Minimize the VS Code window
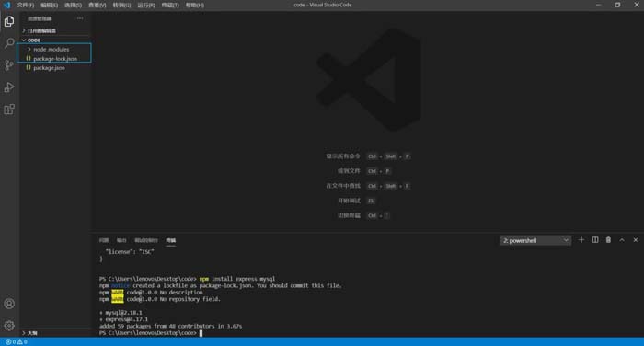 coord(598,5)
